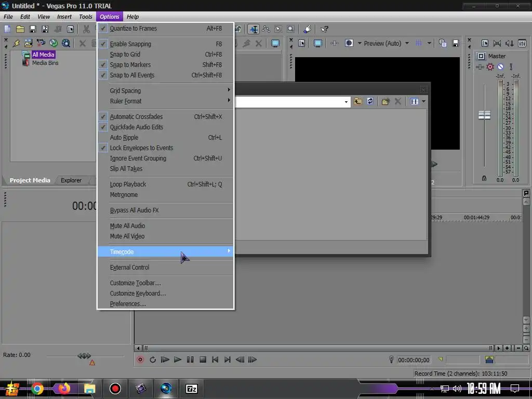This screenshot has width=532, height=399.
Task: Click the playback Rate slider
Action: [85, 356]
